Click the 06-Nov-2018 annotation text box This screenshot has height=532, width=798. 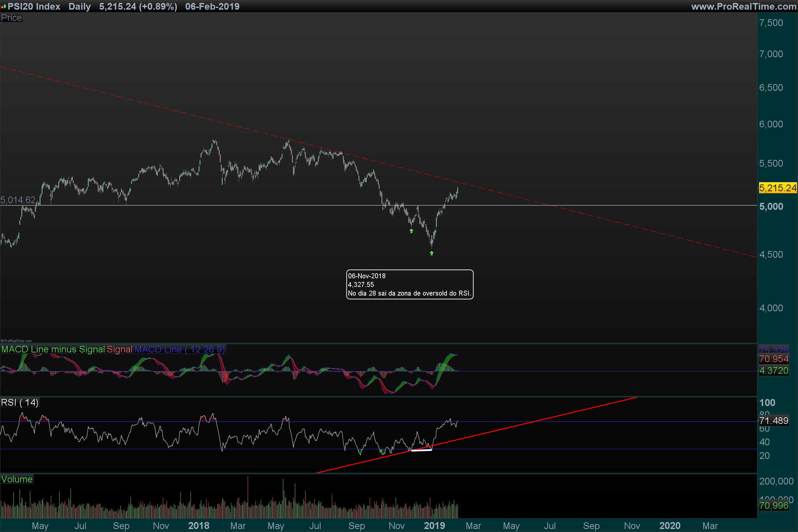point(410,284)
